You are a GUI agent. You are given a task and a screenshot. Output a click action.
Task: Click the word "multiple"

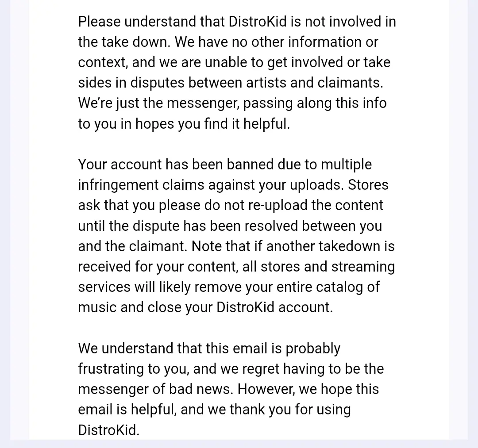347,165
